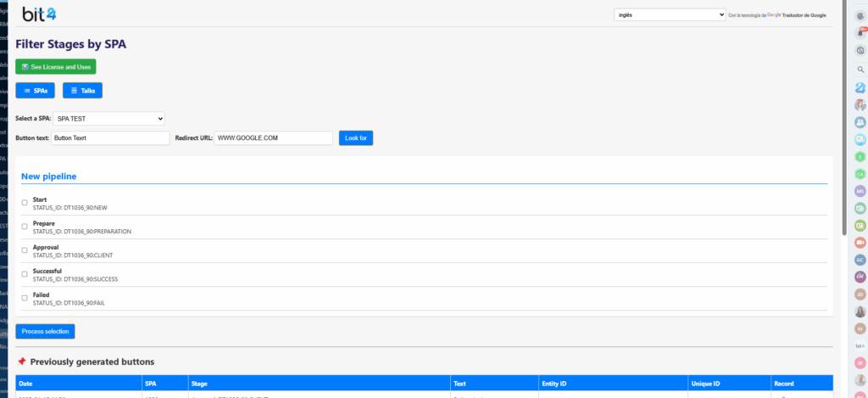Tick the Approval stage checkbox
The width and height of the screenshot is (868, 398).
tap(25, 250)
